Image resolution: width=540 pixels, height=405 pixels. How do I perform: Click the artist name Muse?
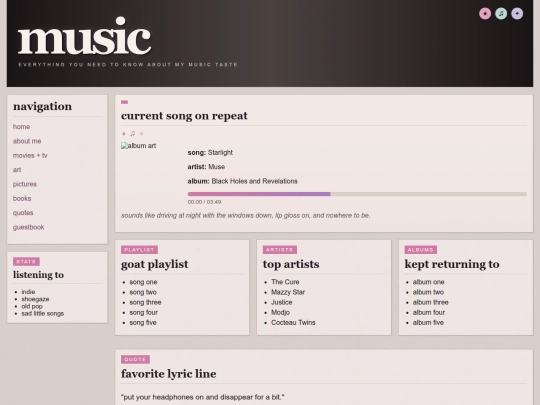pos(217,167)
